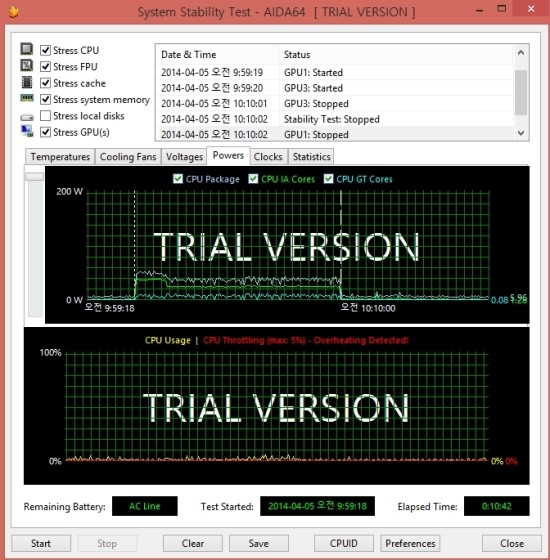
Task: Click the red CPU Throttling overheating label
Action: (x=306, y=340)
